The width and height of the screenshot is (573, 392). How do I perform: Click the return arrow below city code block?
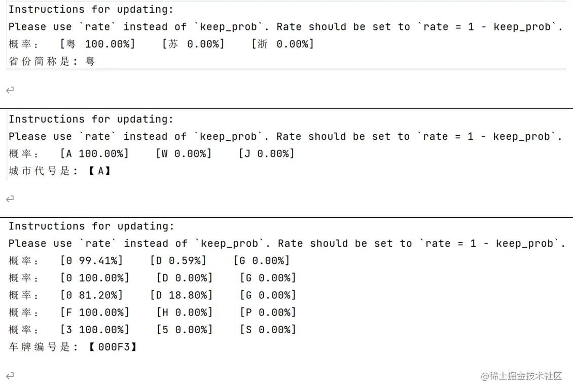10,199
